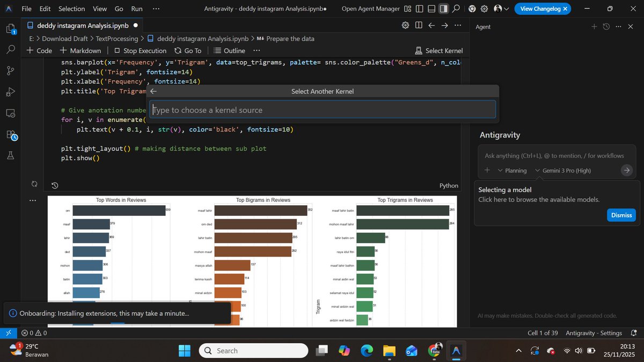Select the deddy instagram Analysis.ipynb tab
The height and width of the screenshot is (362, 644).
pyautogui.click(x=82, y=25)
